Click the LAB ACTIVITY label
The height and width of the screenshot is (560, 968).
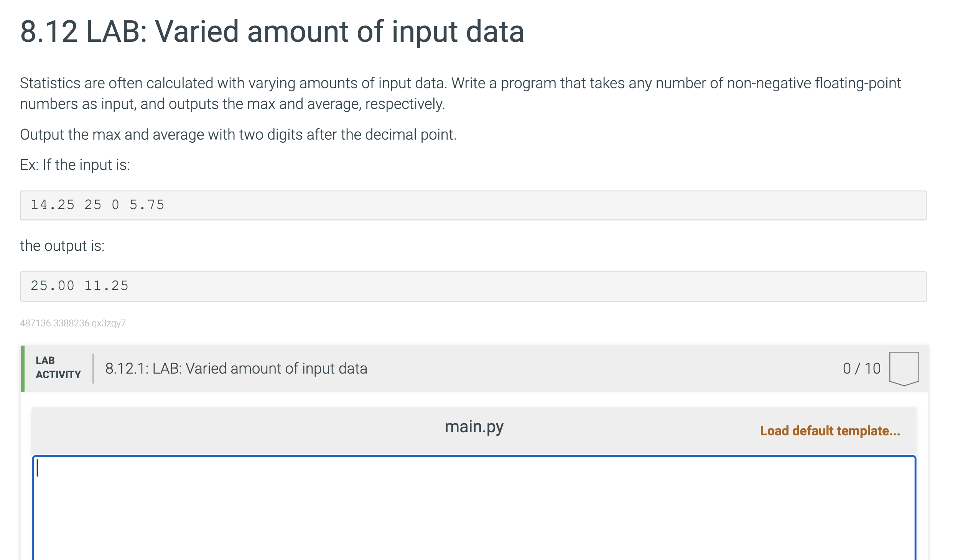click(x=58, y=367)
